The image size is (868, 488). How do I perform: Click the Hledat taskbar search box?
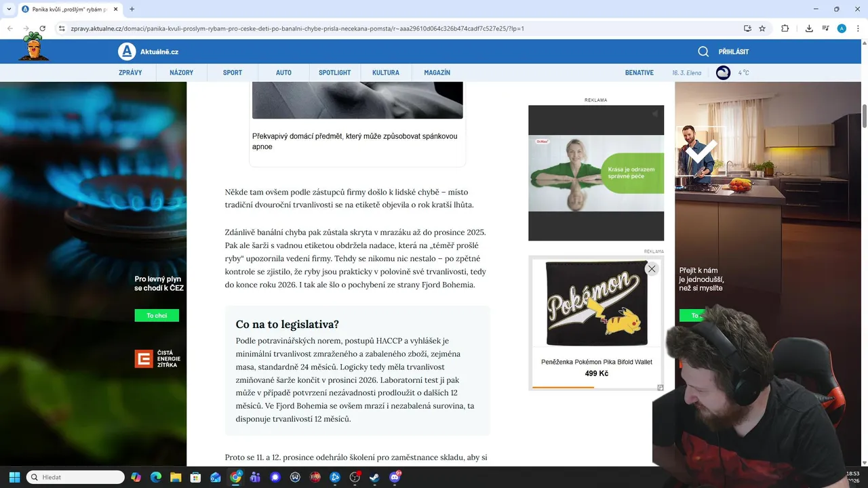(x=75, y=477)
